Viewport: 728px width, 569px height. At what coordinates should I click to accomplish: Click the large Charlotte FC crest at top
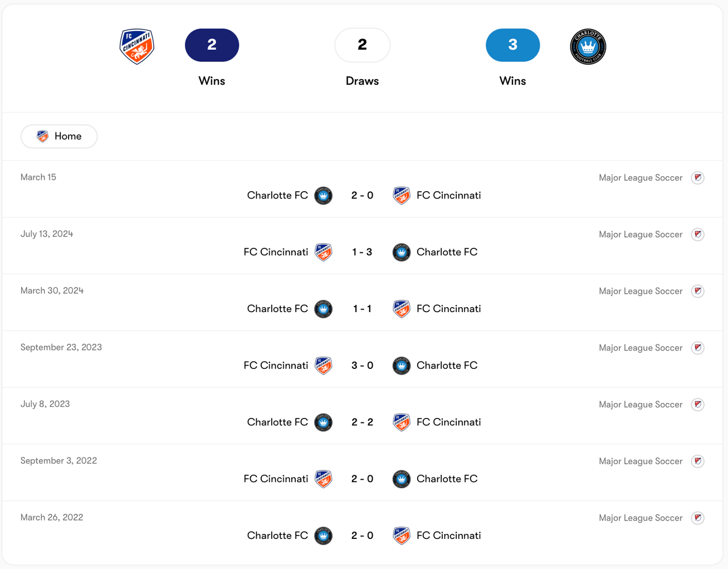coord(588,46)
